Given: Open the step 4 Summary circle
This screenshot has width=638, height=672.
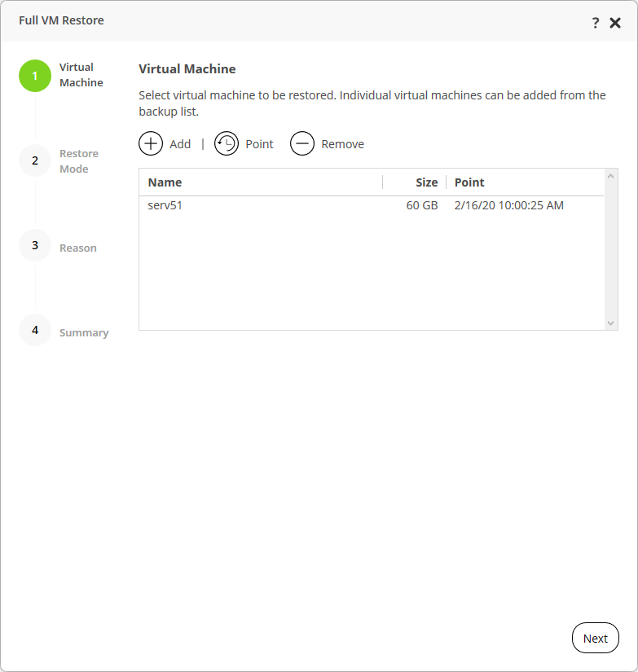Looking at the screenshot, I should (x=35, y=330).
